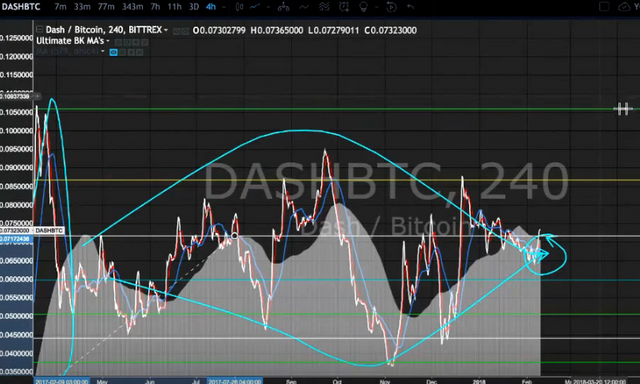Viewport: 640px width, 384px height.
Task: Select the line chart style icon
Action: pyautogui.click(x=256, y=7)
